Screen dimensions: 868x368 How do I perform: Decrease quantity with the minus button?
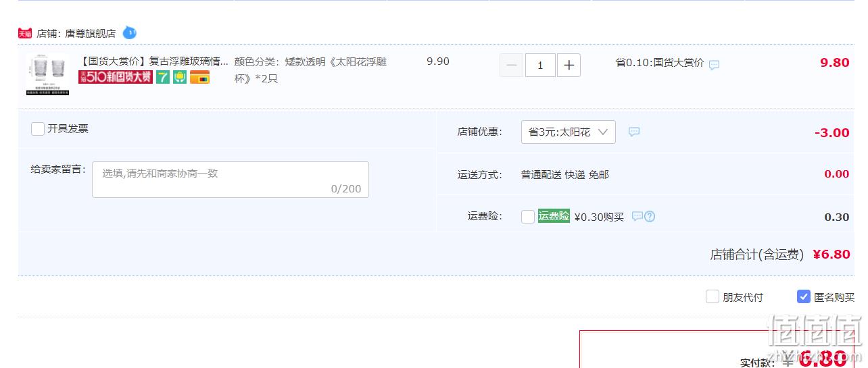point(512,65)
